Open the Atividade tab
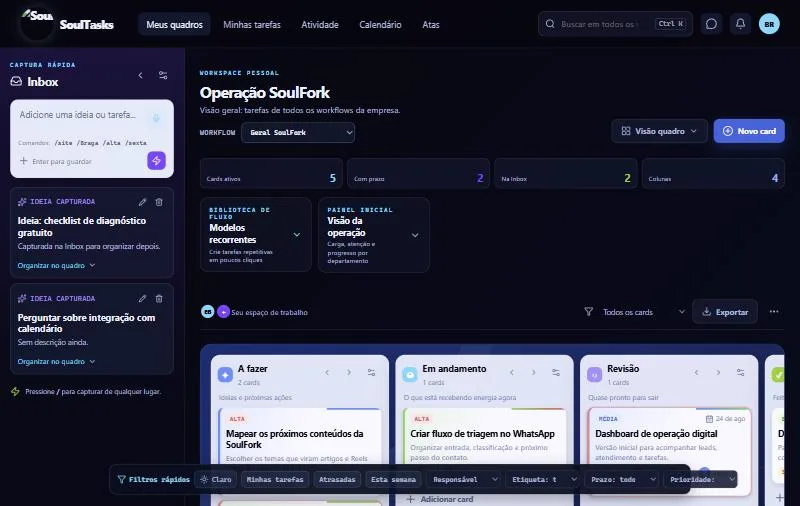Viewport: 800px width, 506px height. pyautogui.click(x=320, y=24)
